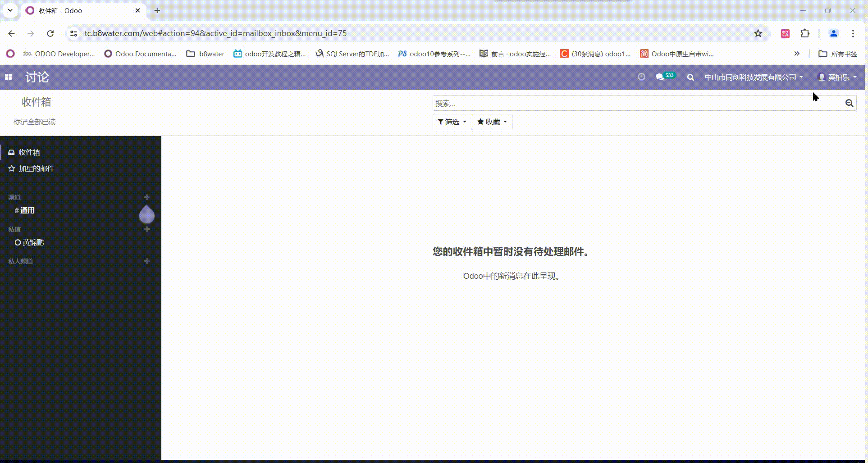Start a direct message via 私信 plus icon
Image resolution: width=868 pixels, height=463 pixels.
tap(147, 229)
